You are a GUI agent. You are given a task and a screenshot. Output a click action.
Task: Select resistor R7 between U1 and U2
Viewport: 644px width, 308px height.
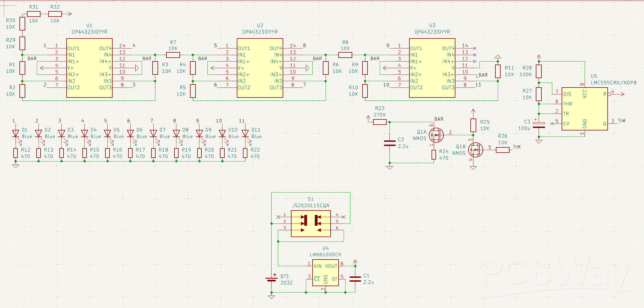pyautogui.click(x=173, y=55)
